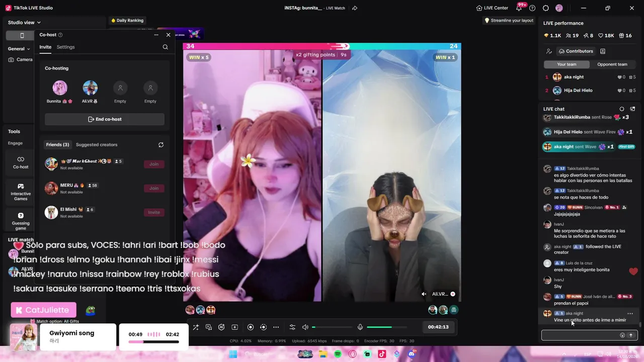This screenshot has width=644, height=362.
Task: Switch to the Invite tab
Action: (45, 47)
